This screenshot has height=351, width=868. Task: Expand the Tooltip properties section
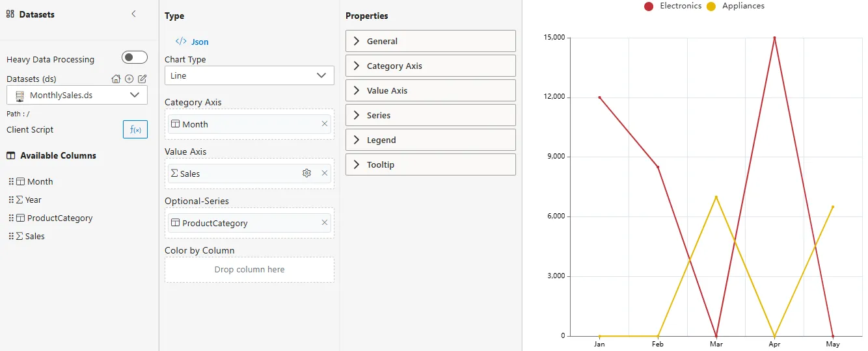pyautogui.click(x=430, y=164)
